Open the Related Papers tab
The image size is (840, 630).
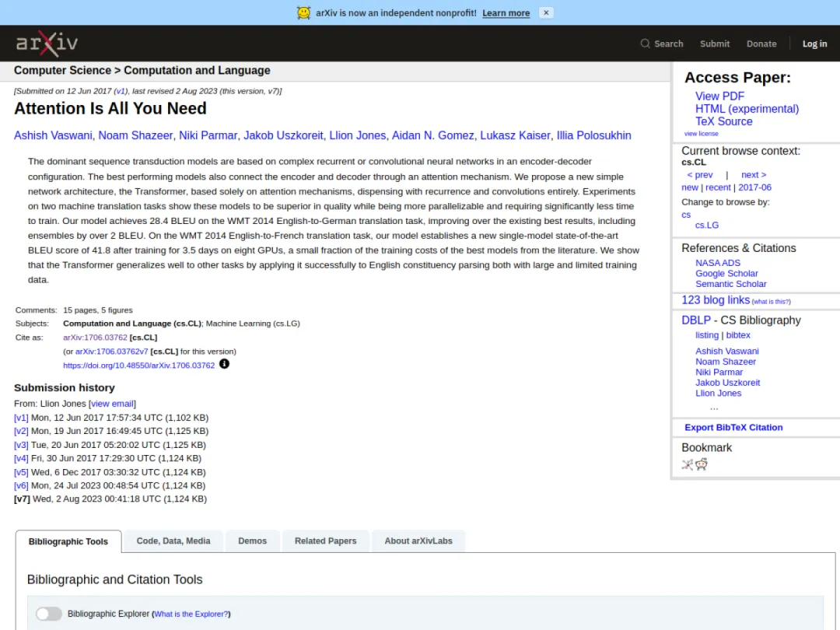[325, 541]
